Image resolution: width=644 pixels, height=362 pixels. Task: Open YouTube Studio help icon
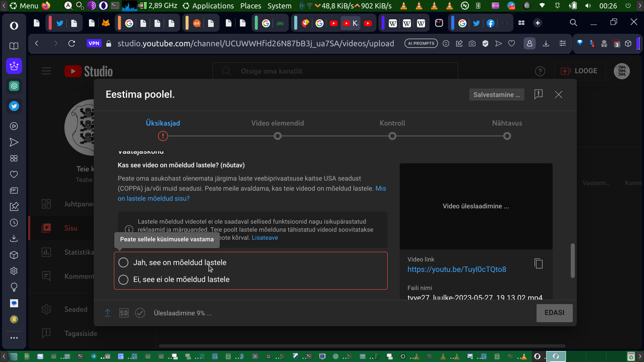(x=540, y=71)
